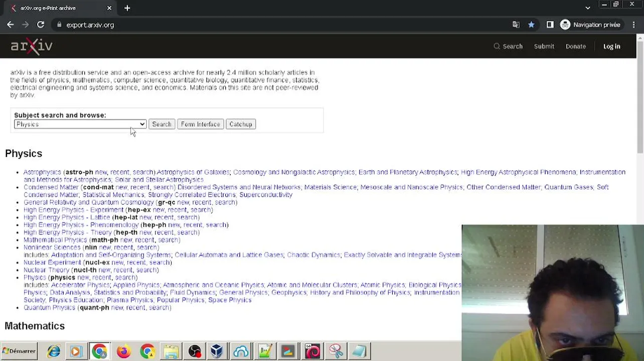Open Cosmology and Nongalactic Astrophysics link
The image size is (644, 361).
tap(294, 172)
